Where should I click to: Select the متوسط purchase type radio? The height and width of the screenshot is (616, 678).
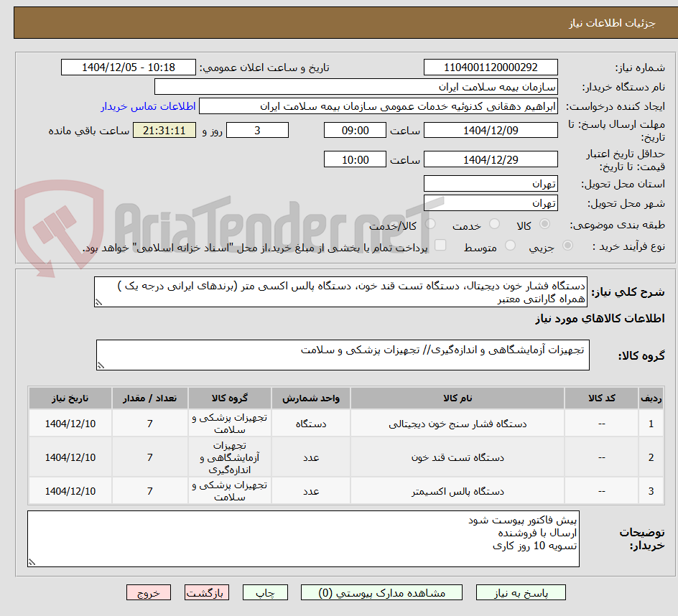tap(510, 246)
